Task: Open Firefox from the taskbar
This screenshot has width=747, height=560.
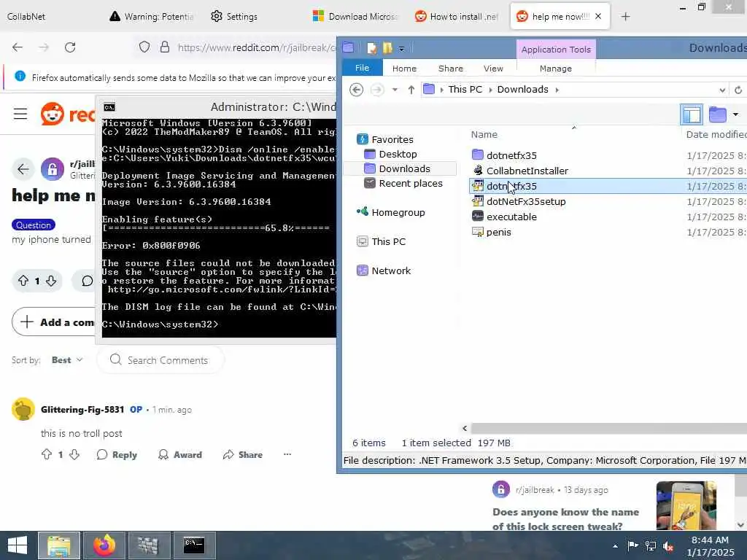Action: [x=104, y=545]
